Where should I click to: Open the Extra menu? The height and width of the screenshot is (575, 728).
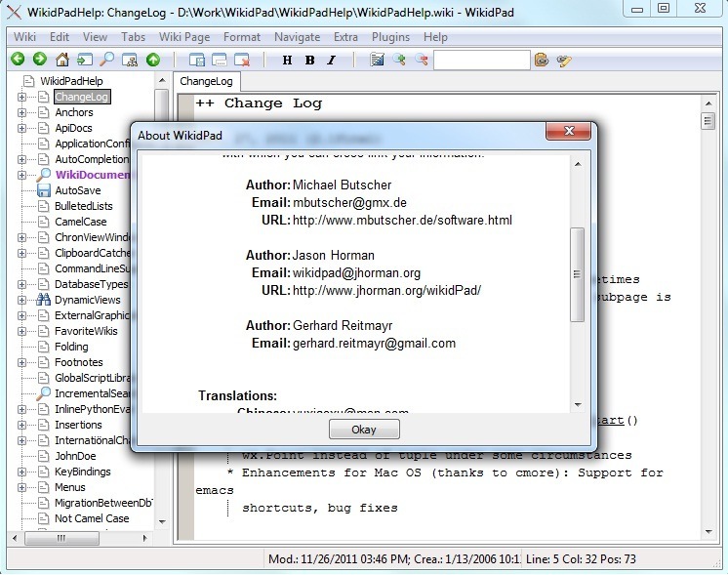click(345, 37)
